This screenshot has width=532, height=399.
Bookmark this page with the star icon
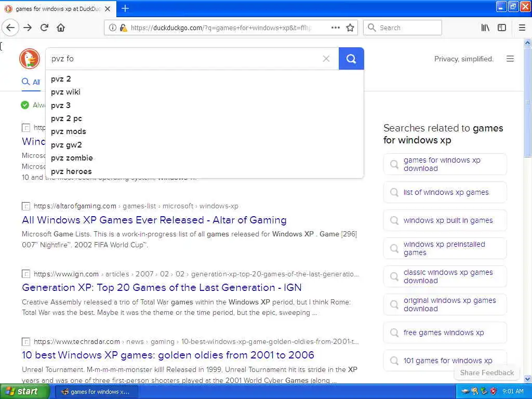(x=350, y=28)
